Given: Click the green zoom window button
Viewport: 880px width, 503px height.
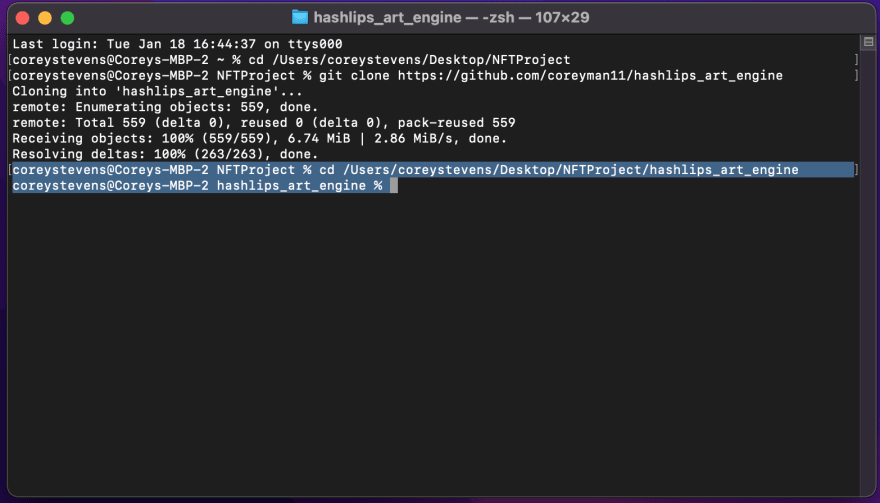Looking at the screenshot, I should [67, 18].
